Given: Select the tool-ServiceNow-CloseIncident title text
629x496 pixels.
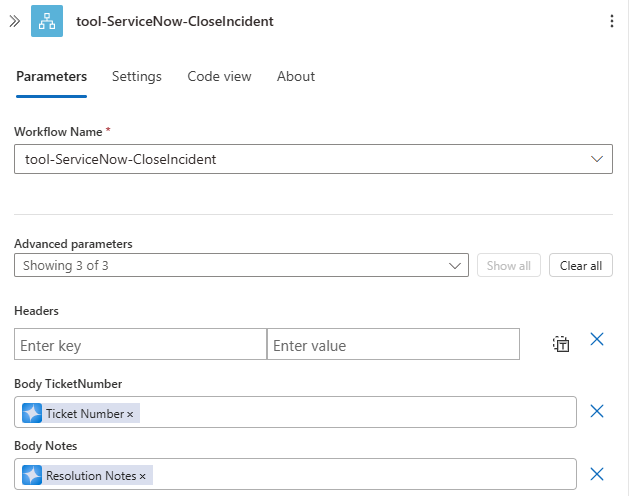Looking at the screenshot, I should [175, 21].
